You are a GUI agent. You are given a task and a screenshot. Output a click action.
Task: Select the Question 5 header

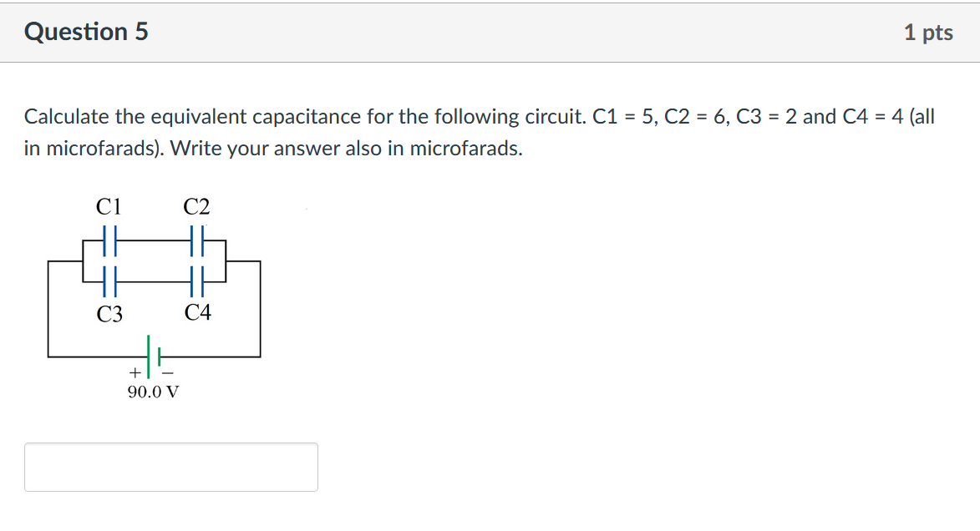click(85, 32)
